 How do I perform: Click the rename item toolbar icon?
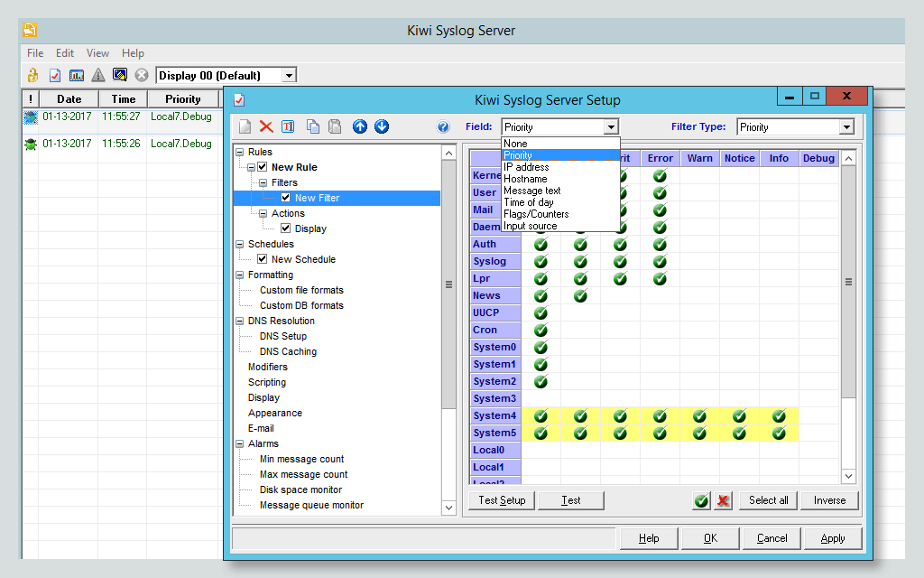288,126
